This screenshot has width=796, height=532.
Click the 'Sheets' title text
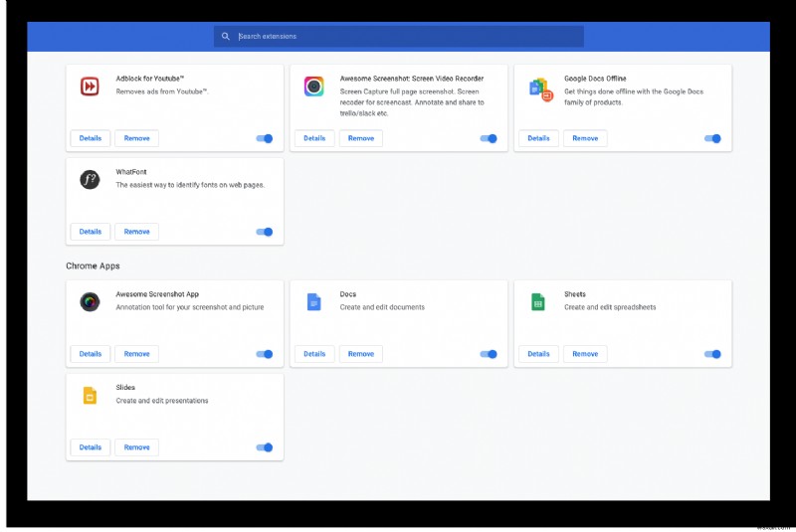tap(575, 294)
